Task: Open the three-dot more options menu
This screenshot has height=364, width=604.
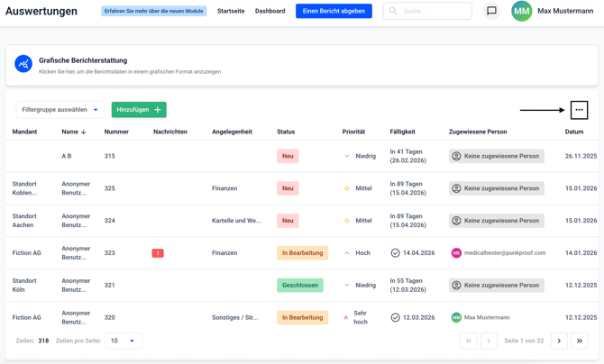Action: 579,110
